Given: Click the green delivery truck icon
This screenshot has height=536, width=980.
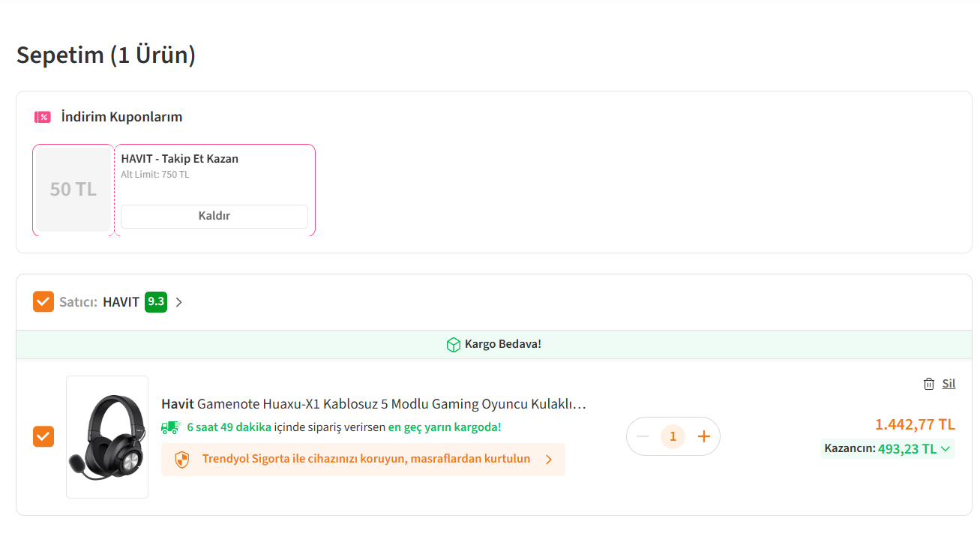Looking at the screenshot, I should tap(171, 427).
